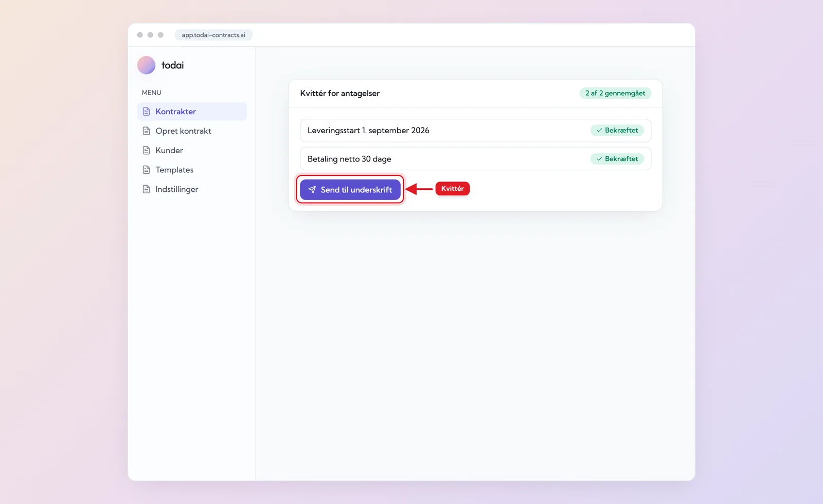The width and height of the screenshot is (823, 504).
Task: Go to Opret kontrakt menu item
Action: (192, 131)
